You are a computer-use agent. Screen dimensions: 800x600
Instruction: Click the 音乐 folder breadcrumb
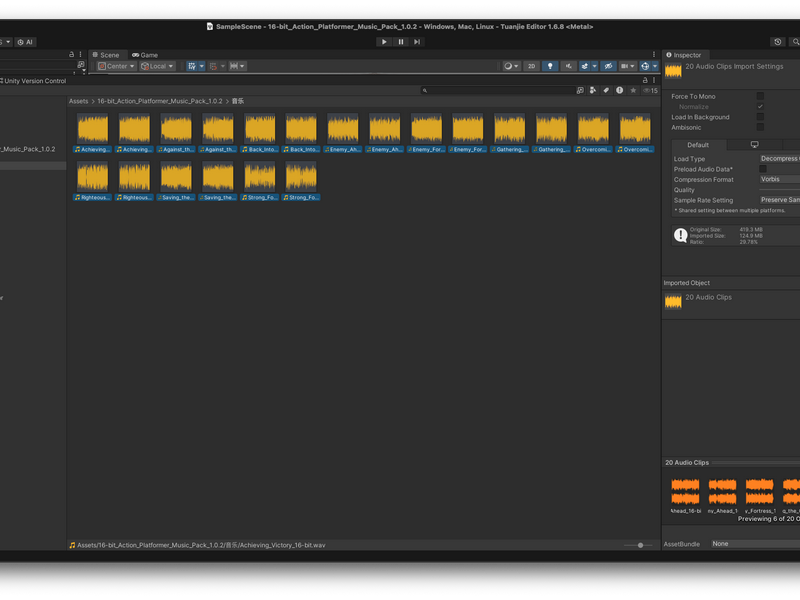238,101
